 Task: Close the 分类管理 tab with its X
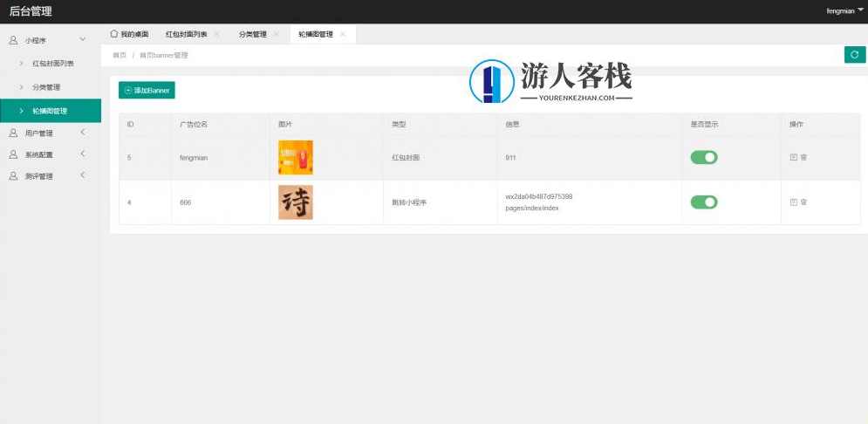276,34
